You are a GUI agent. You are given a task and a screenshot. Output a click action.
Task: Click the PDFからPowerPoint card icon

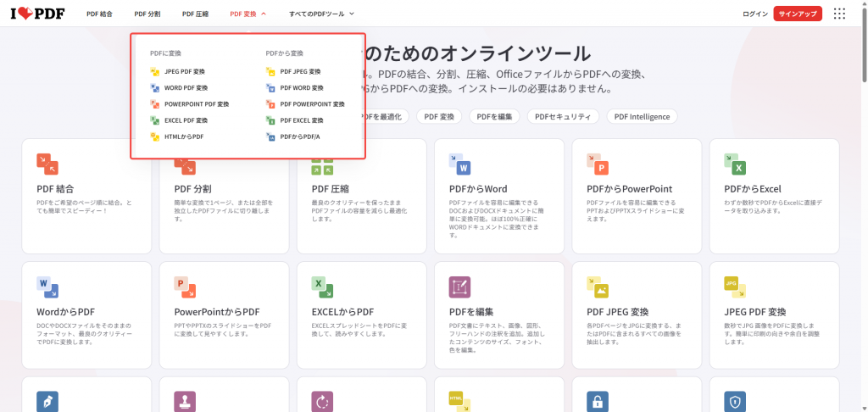pos(598,164)
